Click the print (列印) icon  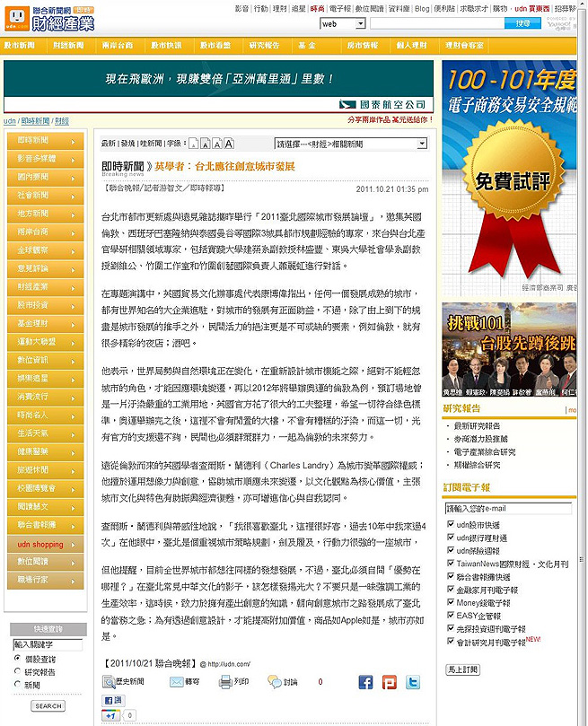tap(226, 682)
